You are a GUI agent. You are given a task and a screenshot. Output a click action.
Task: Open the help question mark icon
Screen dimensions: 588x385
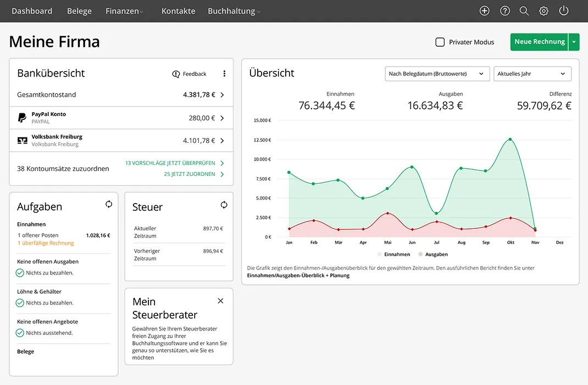click(504, 11)
